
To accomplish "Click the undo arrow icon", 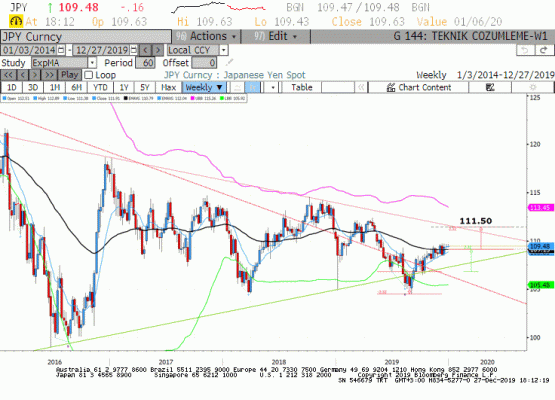I will pos(525,50).
